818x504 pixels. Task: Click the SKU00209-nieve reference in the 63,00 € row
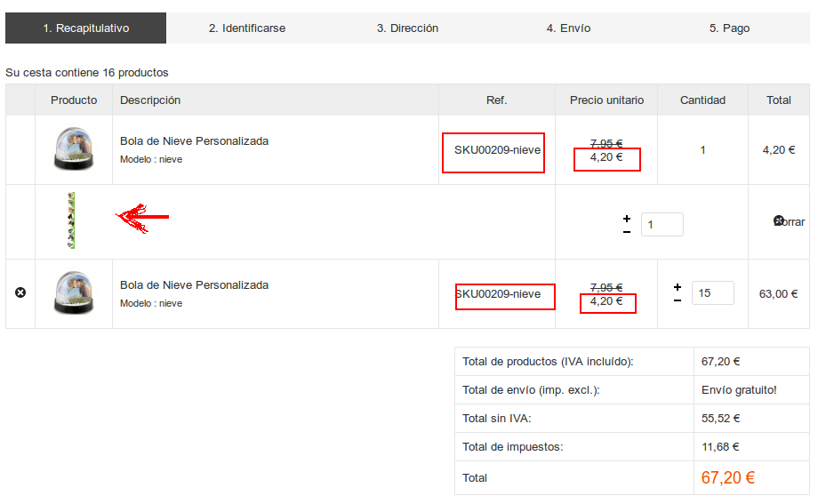tap(498, 294)
